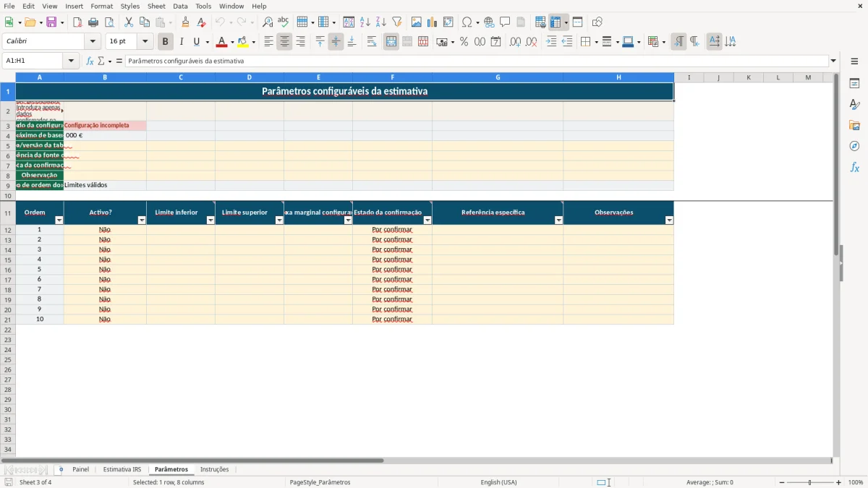Switch to the Instruções sheet tab

point(214,470)
